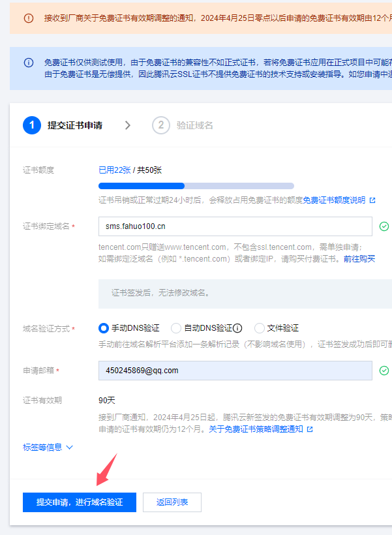Submit with 提交申请,进行域名验证 button

click(80, 502)
